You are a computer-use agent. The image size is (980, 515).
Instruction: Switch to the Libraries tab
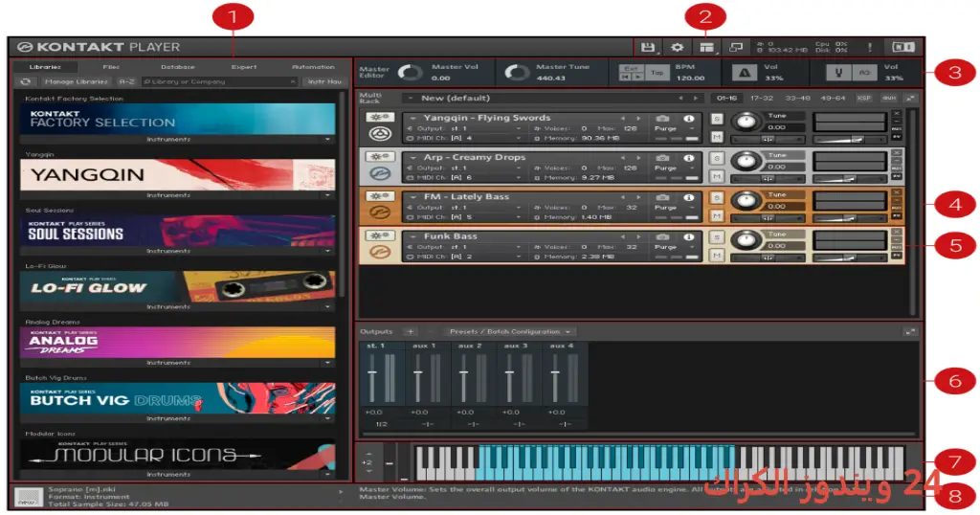tap(45, 67)
